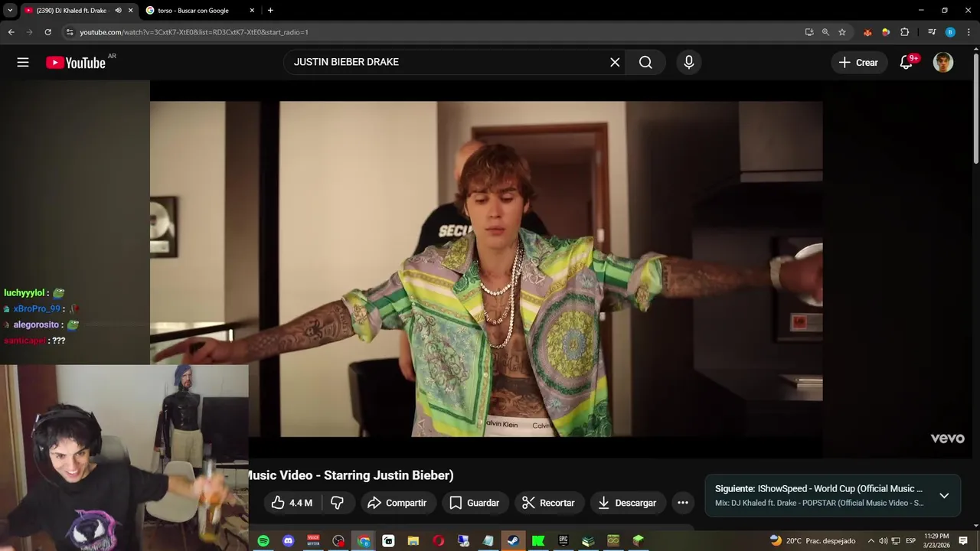The height and width of the screenshot is (551, 980).
Task: Expand the Siguiente playlist panel chevron
Action: pos(944,495)
